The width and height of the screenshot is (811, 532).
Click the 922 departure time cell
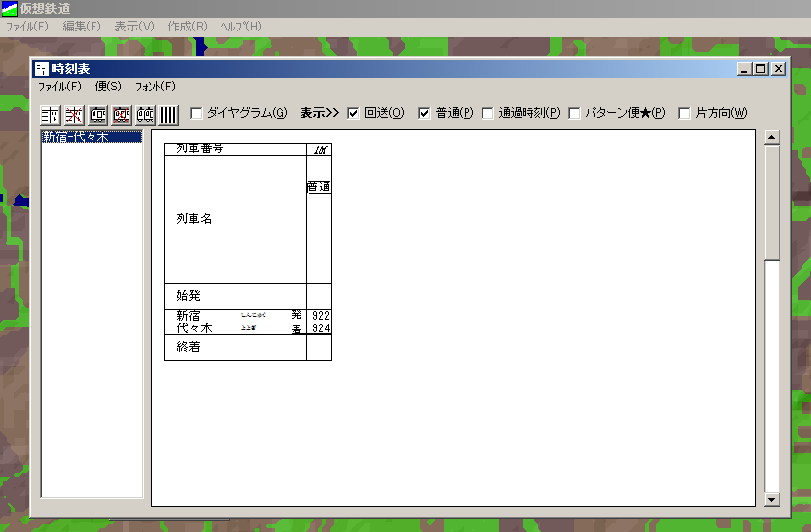(x=321, y=316)
